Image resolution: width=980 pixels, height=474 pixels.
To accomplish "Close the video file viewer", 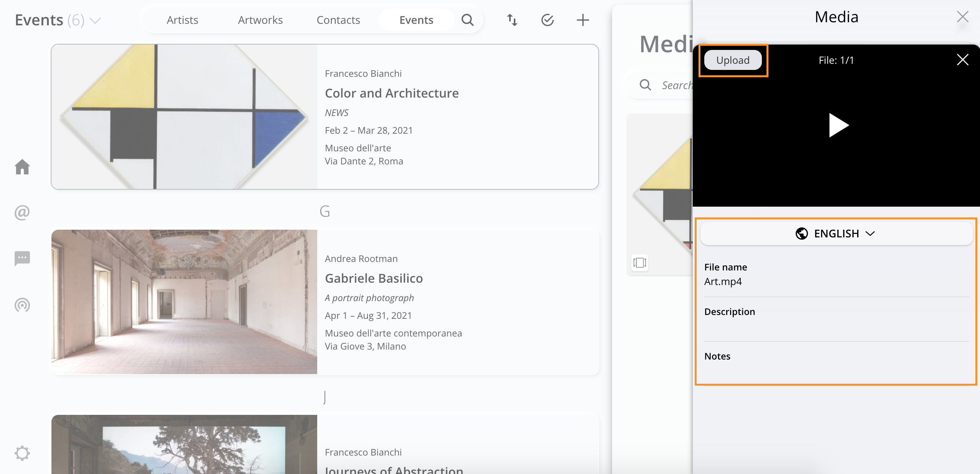I will pos(962,60).
